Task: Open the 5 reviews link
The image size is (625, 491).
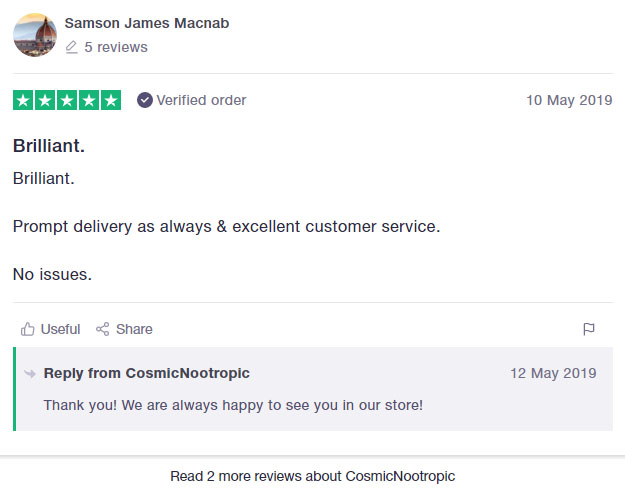Action: [116, 47]
